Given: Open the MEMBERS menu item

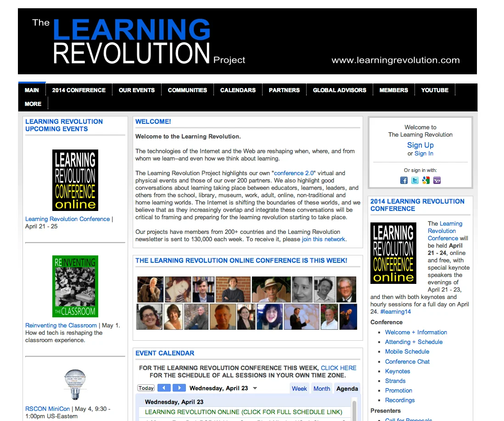Looking at the screenshot, I should (393, 90).
